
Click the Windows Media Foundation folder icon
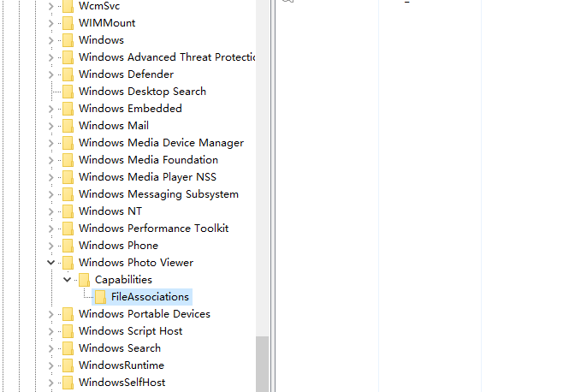[x=68, y=160]
